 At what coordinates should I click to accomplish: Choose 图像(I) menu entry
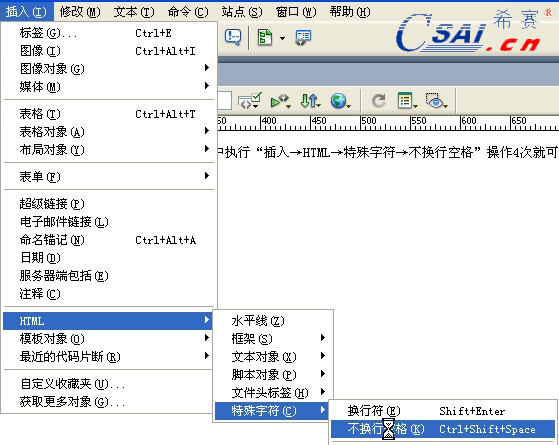tap(109, 51)
